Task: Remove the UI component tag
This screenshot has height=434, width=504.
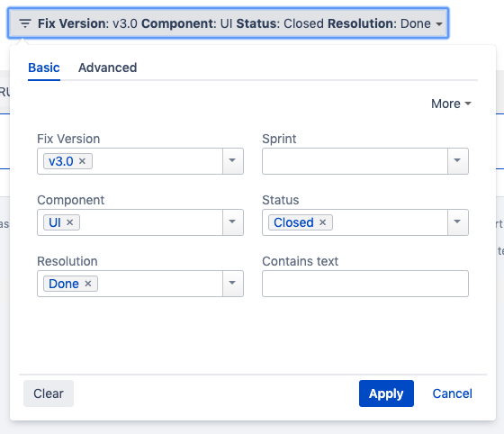Action: tap(70, 222)
